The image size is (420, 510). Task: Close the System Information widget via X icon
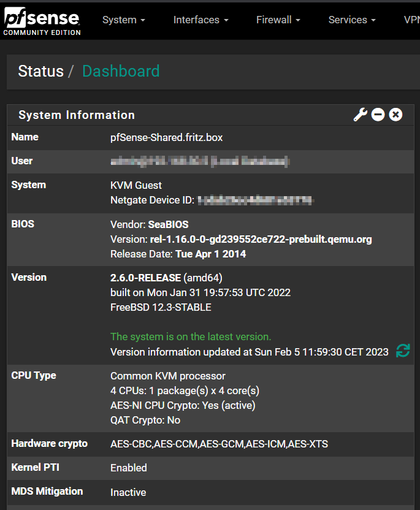pos(395,114)
